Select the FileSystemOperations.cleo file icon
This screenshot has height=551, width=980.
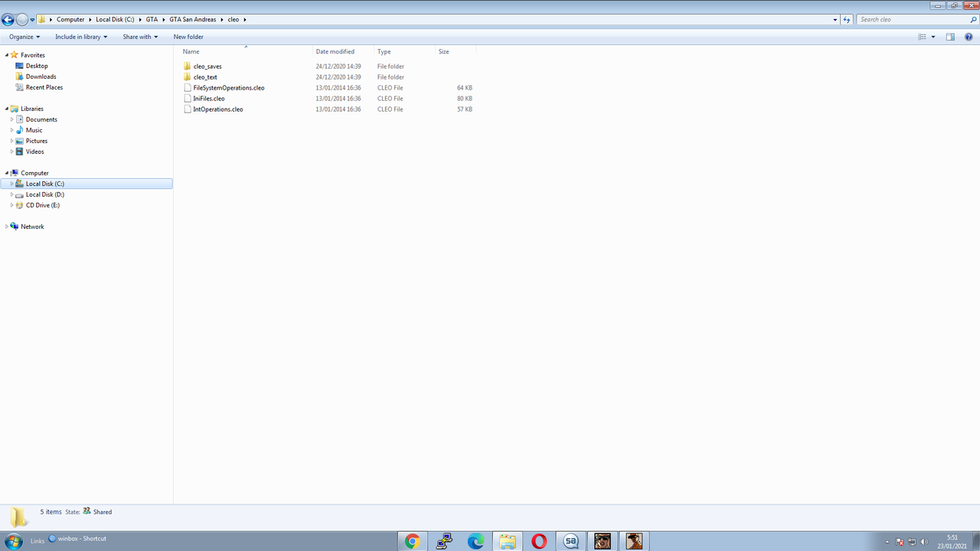point(188,88)
